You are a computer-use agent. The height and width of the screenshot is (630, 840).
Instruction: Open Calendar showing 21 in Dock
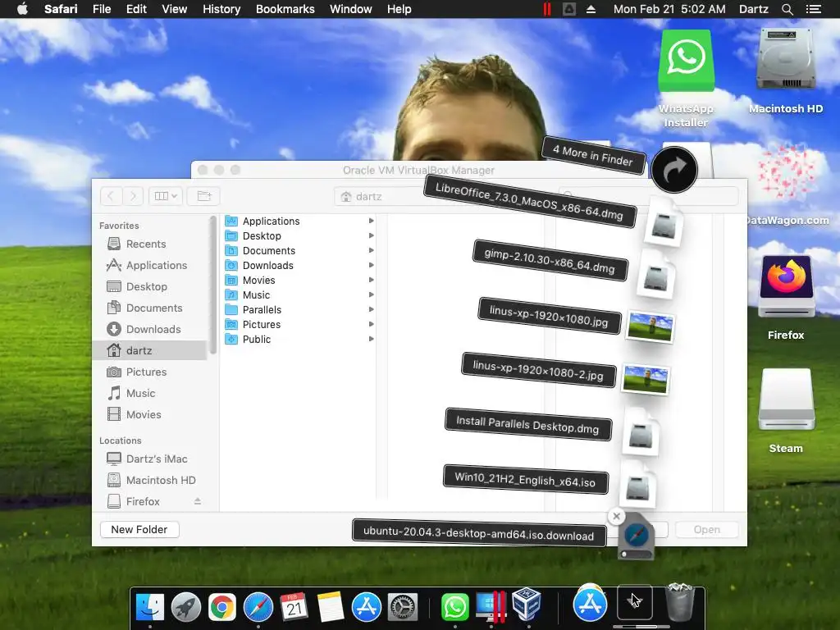pos(294,607)
